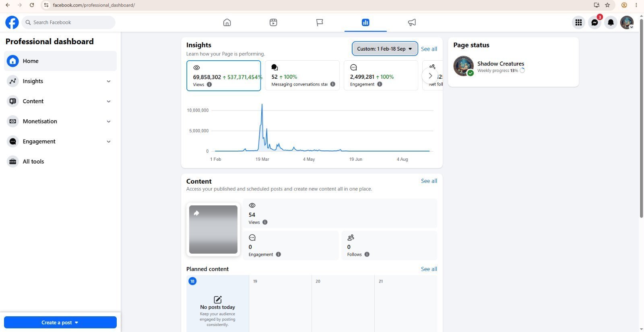Click the Search Facebook field
The width and height of the screenshot is (644, 332).
(68, 23)
